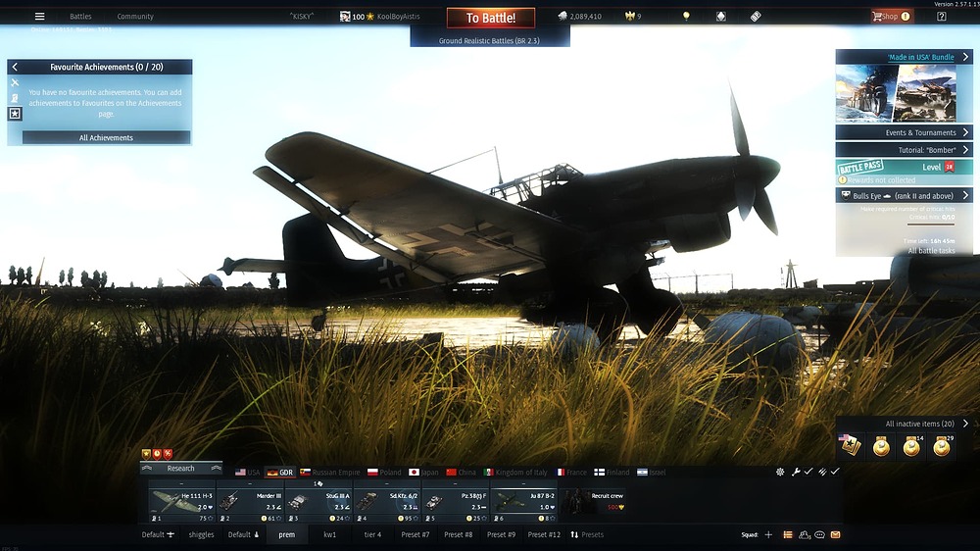The image size is (980, 551).
Task: Click Recruit crew slot
Action: [593, 502]
